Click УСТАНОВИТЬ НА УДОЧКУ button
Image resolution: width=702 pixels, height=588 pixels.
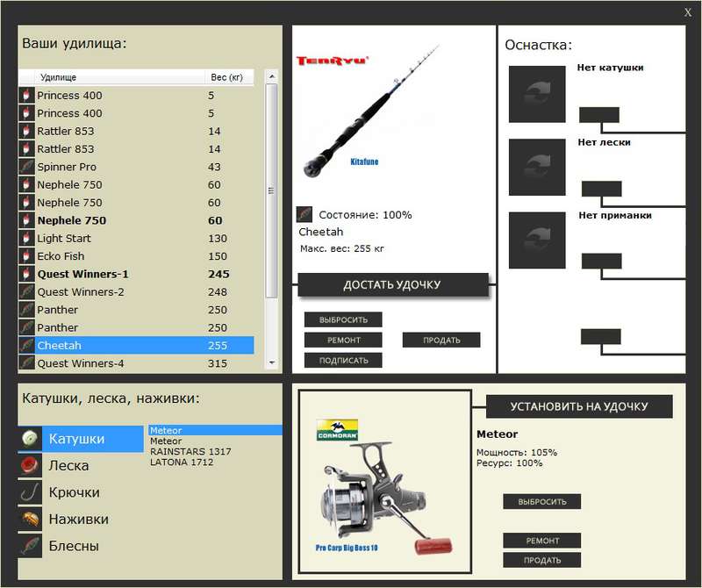(579, 406)
